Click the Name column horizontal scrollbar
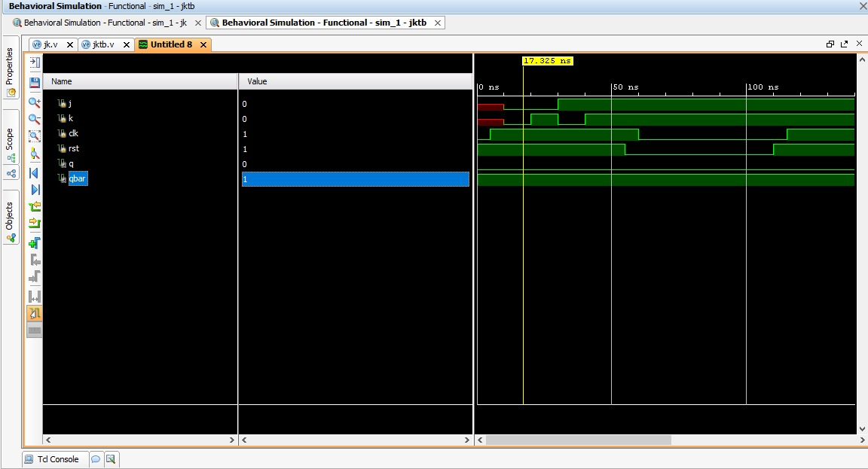Viewport: 868px width, 469px height. pyautogui.click(x=139, y=440)
